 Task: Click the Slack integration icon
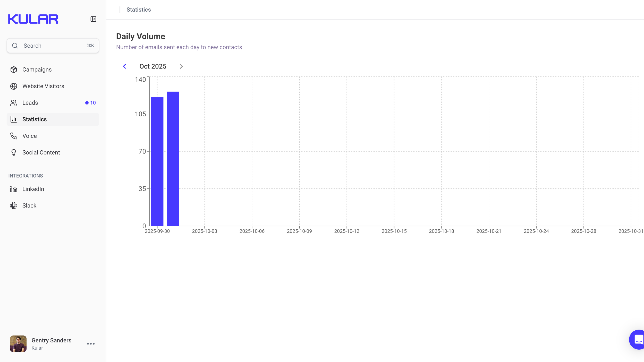tap(14, 205)
